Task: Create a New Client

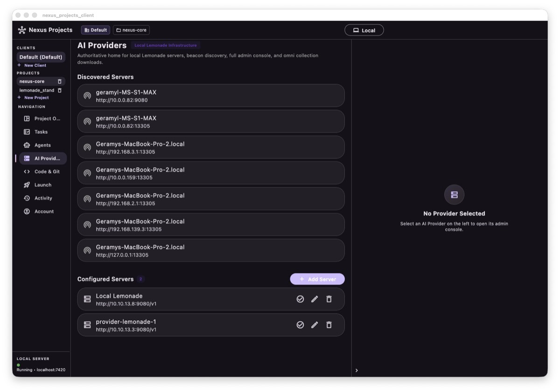Action: pyautogui.click(x=32, y=66)
